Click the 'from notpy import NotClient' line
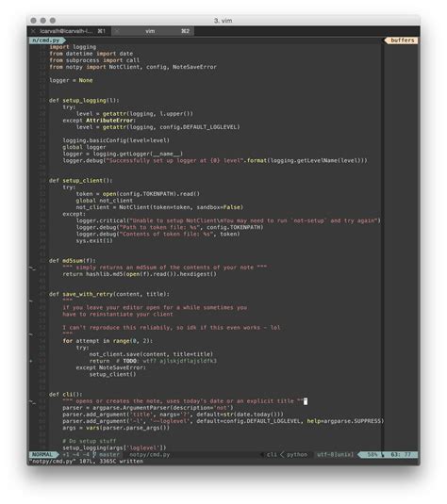Screen dimensions: 447x504 133,67
